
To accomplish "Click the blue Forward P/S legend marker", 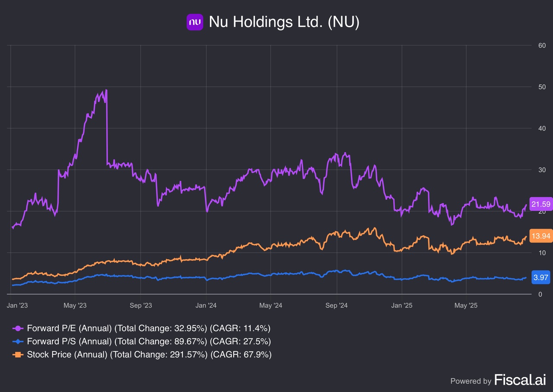I will tap(18, 341).
